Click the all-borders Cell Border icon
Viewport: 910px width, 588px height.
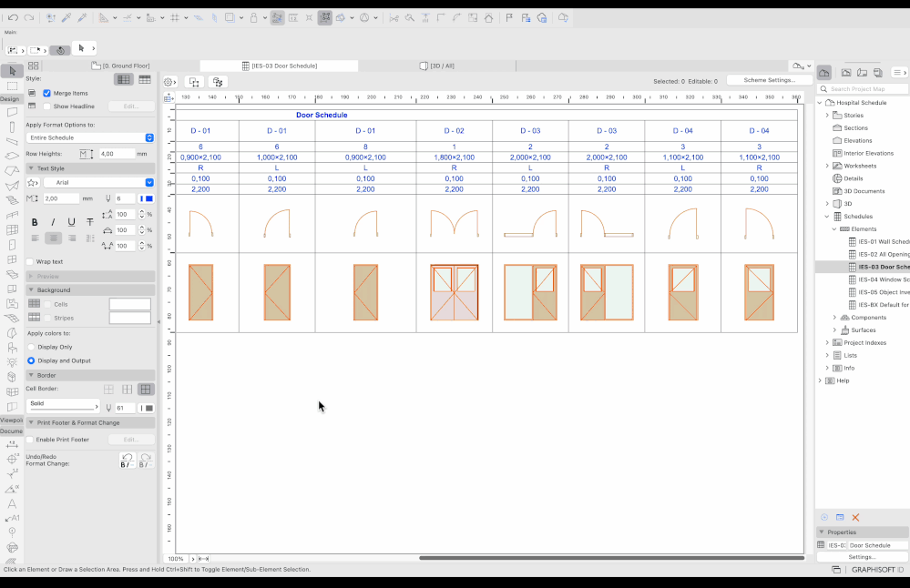(x=146, y=389)
